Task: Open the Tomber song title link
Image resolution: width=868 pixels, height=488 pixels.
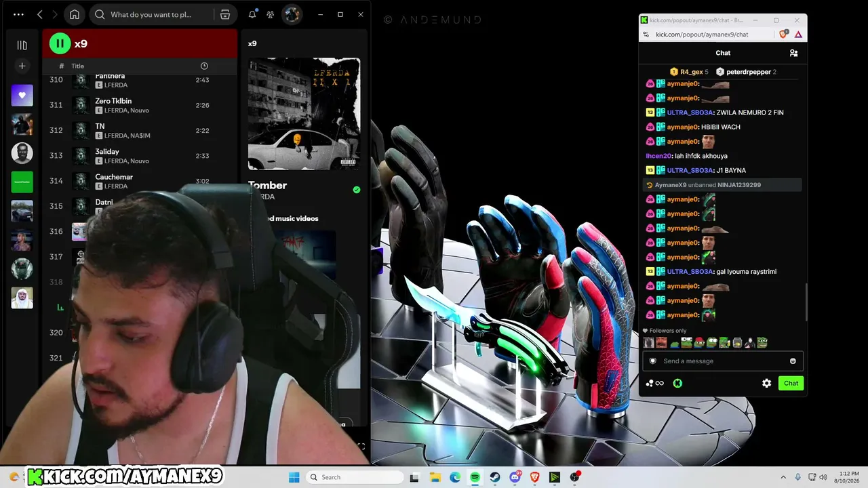Action: pos(267,185)
